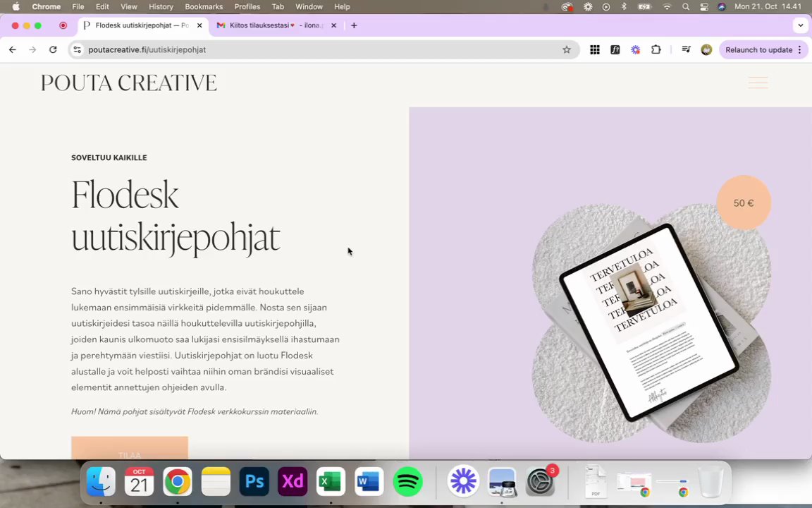Image resolution: width=812 pixels, height=508 pixels.
Task: Open site information icon in address bar
Action: 77,50
